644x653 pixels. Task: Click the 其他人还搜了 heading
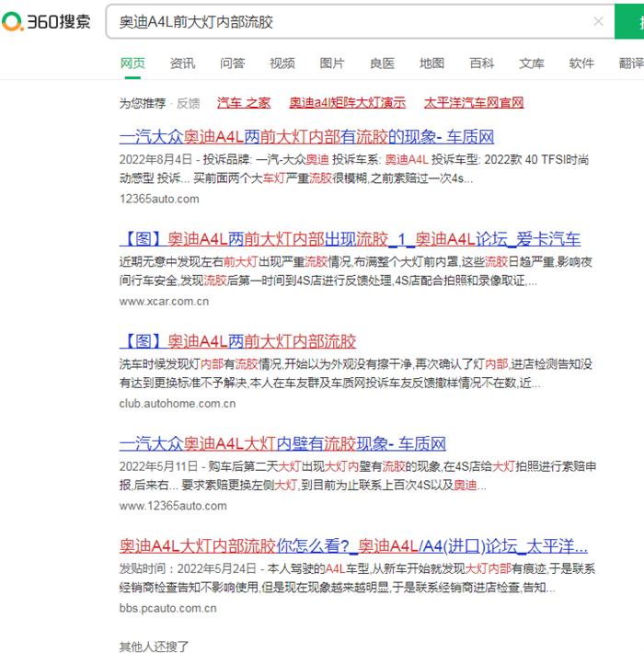154,647
